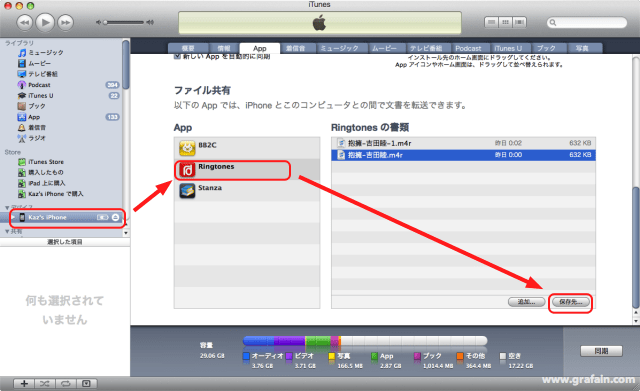Toggle automatic sync of new Apps checkbox

coord(177,56)
